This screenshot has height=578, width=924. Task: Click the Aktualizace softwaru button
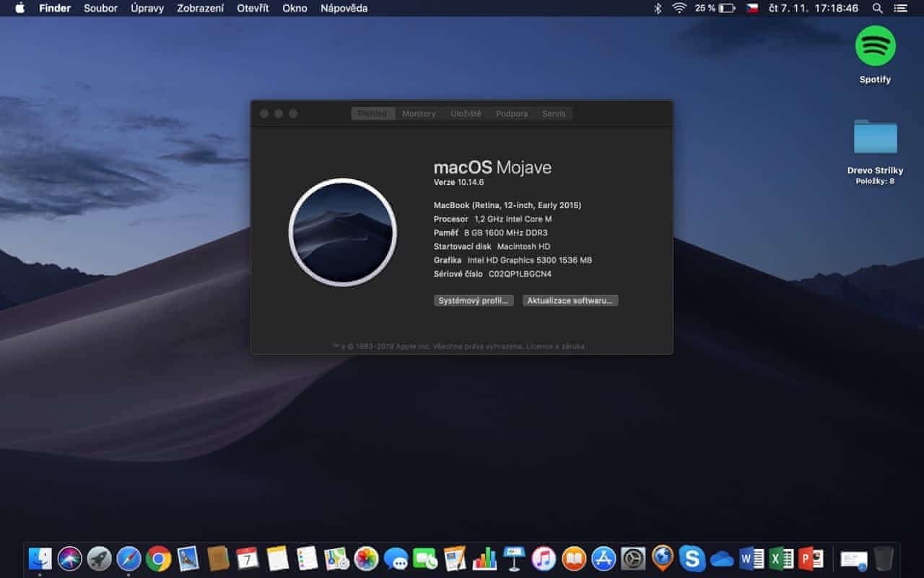(x=570, y=301)
